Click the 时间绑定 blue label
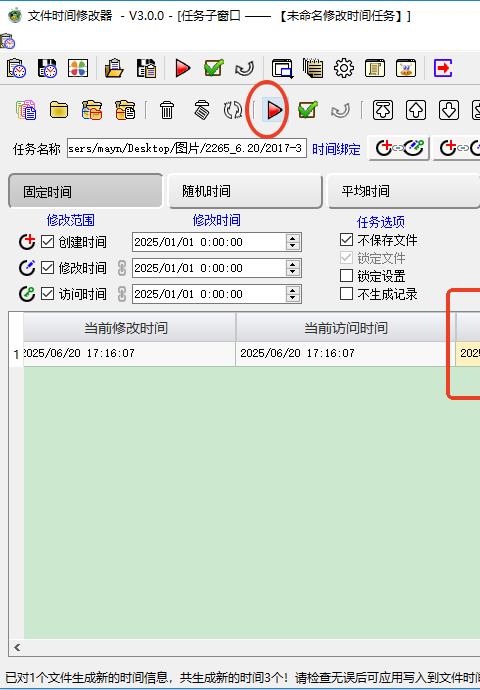 336,149
